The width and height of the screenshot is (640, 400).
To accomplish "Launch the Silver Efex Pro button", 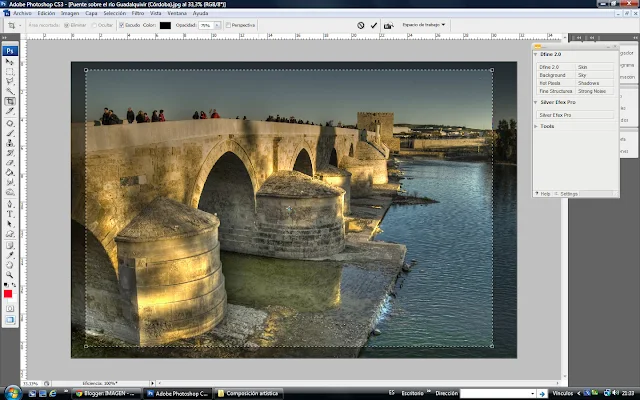I will click(x=575, y=115).
